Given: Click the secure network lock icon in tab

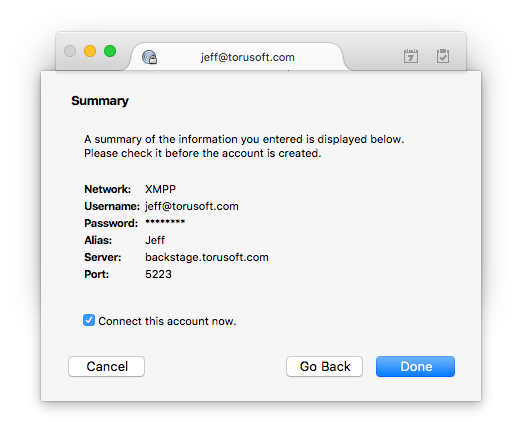Looking at the screenshot, I should point(149,57).
